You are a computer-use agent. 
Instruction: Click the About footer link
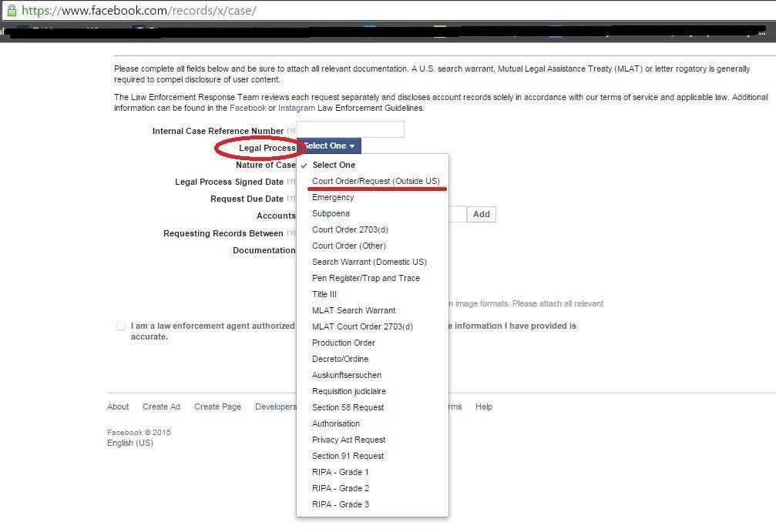(x=118, y=407)
